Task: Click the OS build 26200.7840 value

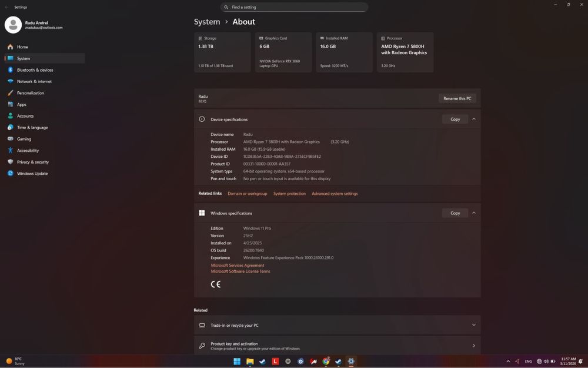Action: point(253,250)
